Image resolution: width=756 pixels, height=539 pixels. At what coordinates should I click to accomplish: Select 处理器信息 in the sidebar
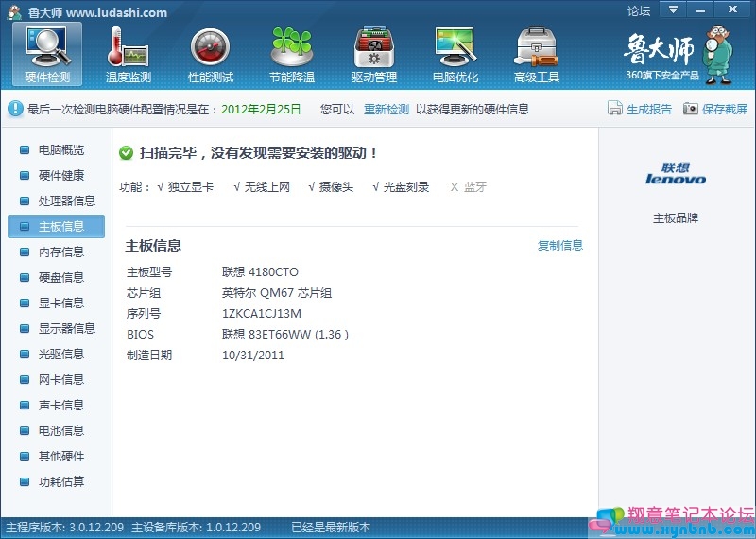click(56, 200)
